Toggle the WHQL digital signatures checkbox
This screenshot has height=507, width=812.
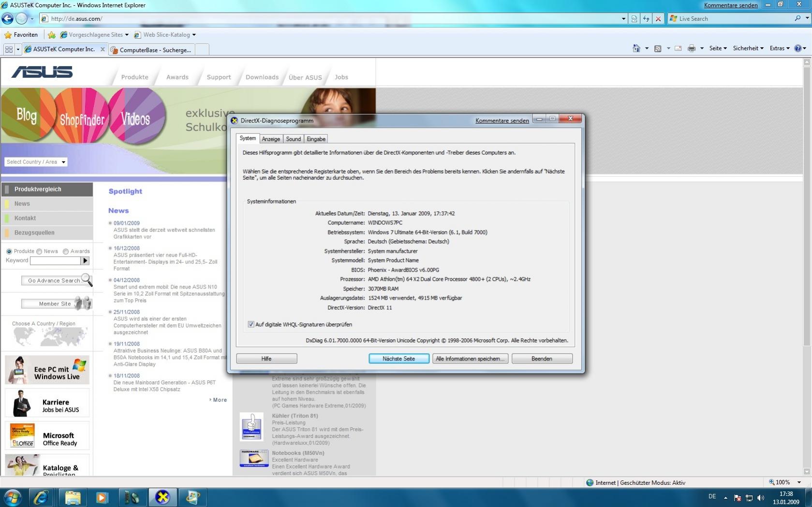(251, 324)
